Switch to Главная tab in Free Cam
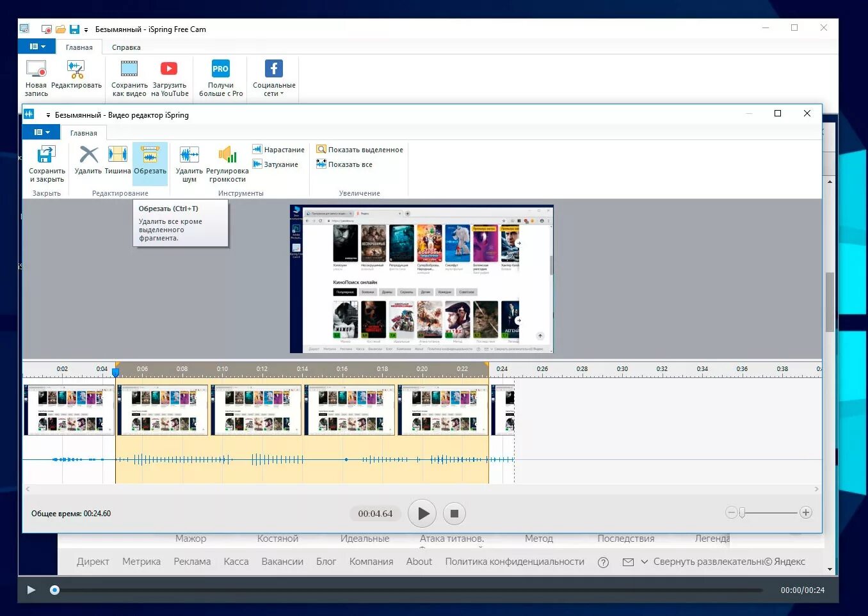The image size is (868, 616). pos(79,47)
